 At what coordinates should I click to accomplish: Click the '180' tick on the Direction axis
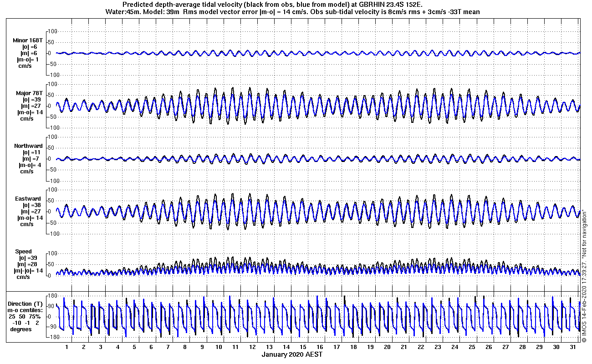coord(52,296)
